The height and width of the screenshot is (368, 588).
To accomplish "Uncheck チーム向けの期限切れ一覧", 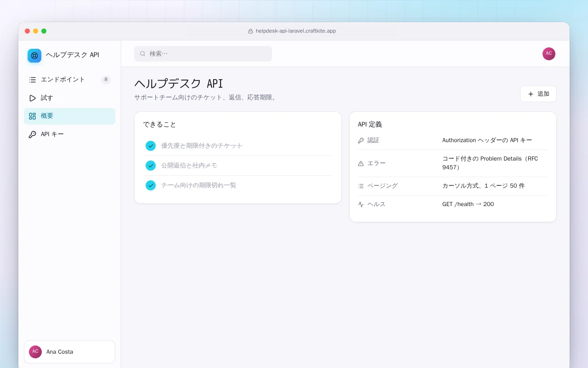I will click(x=151, y=185).
